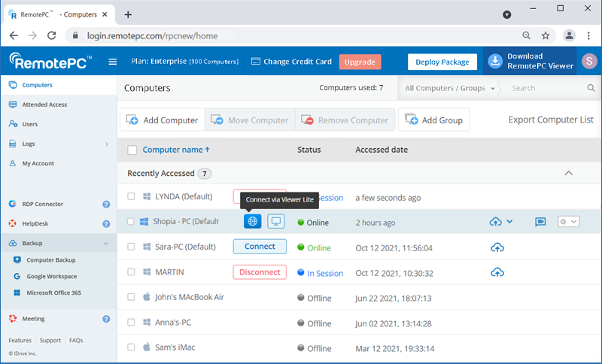Click the Connect via Viewer Lite globe icon
The height and width of the screenshot is (364, 602).
(x=253, y=222)
